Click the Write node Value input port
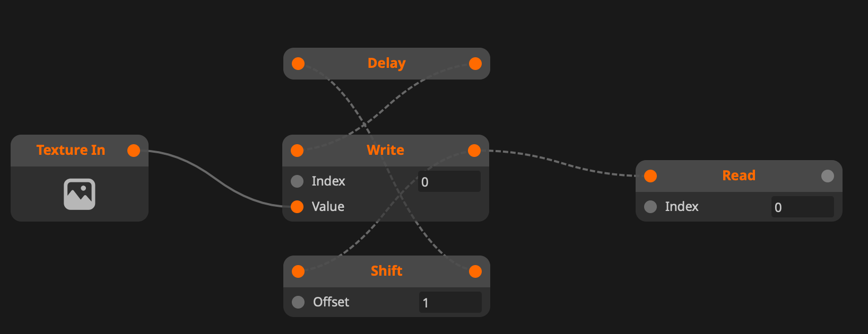Screen dimensions: 868x334 [x=297, y=206]
